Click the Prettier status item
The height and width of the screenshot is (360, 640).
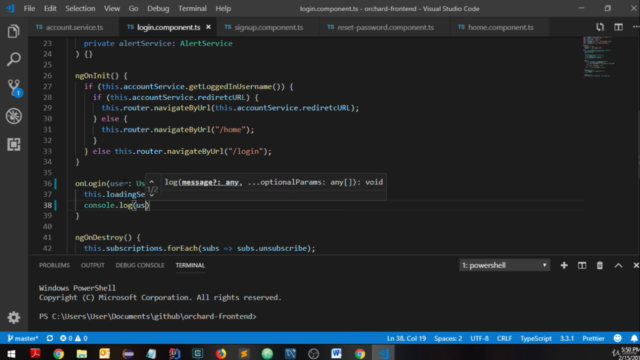593,338
